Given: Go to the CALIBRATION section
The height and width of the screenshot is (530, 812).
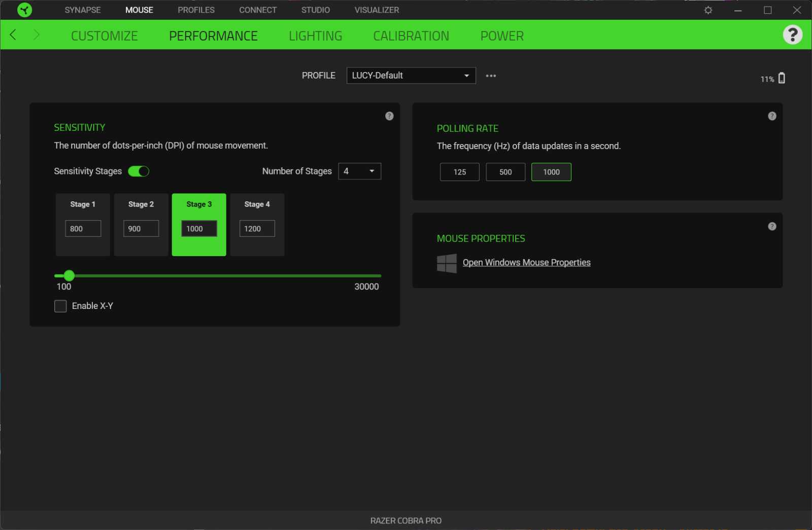Looking at the screenshot, I should (411, 36).
